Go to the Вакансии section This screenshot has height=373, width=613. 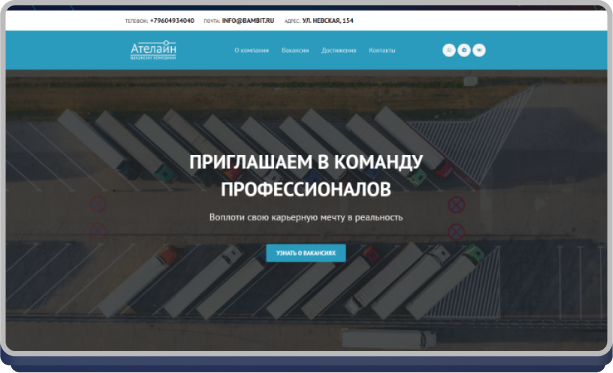(295, 50)
